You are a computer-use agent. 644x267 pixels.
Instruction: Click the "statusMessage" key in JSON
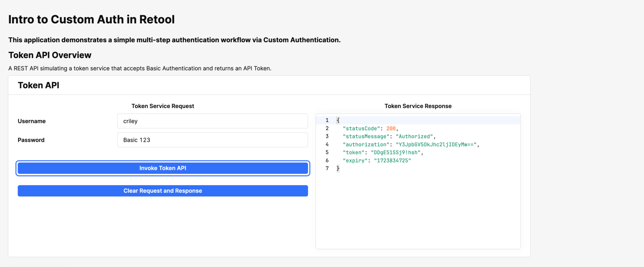[x=366, y=137]
